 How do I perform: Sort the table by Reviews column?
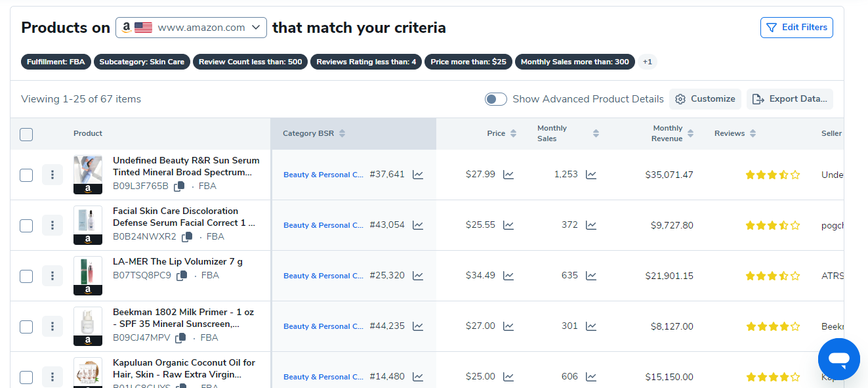753,133
